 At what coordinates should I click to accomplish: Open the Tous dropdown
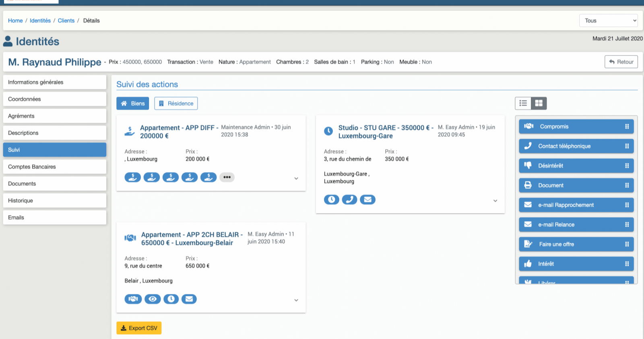(x=608, y=21)
